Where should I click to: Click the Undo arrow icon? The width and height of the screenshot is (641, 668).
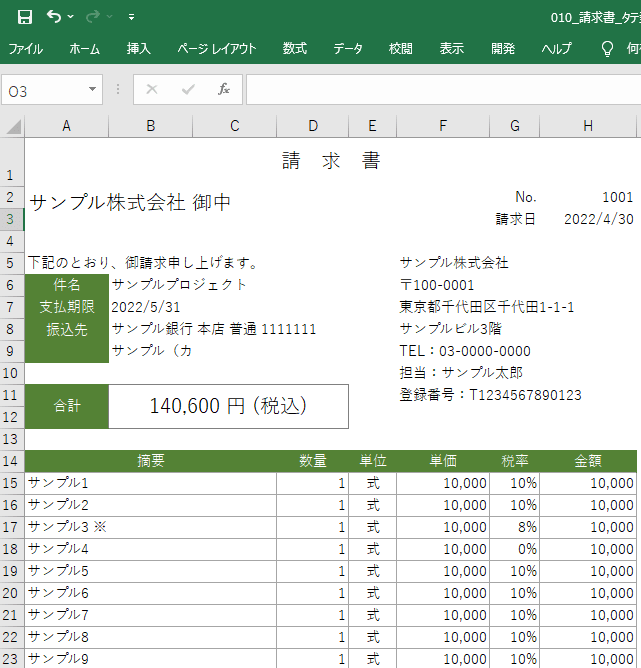pos(54,17)
